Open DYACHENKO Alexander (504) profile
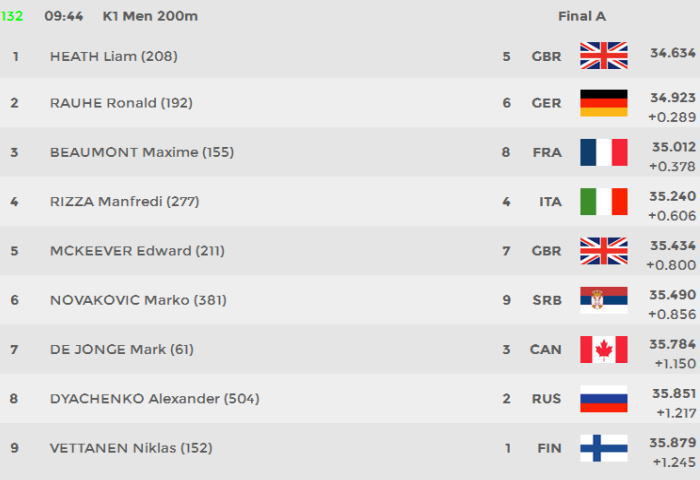The image size is (700, 480). point(154,398)
